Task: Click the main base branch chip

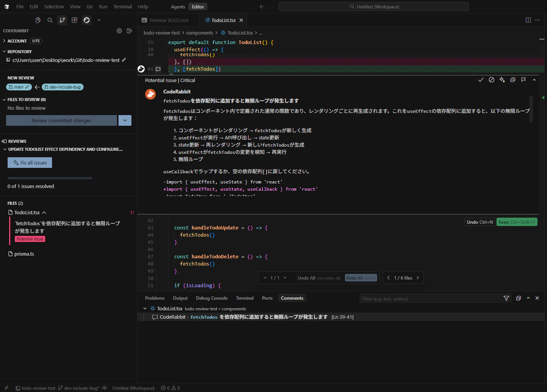Action: point(19,87)
